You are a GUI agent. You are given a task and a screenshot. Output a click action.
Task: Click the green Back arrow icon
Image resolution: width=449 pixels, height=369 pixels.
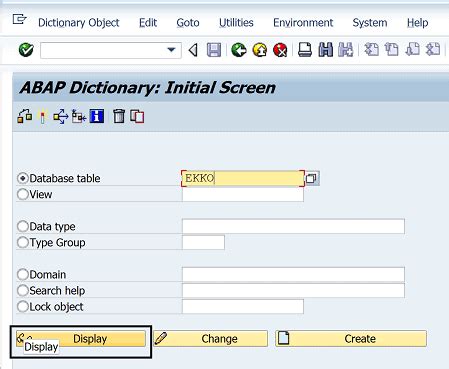point(239,50)
